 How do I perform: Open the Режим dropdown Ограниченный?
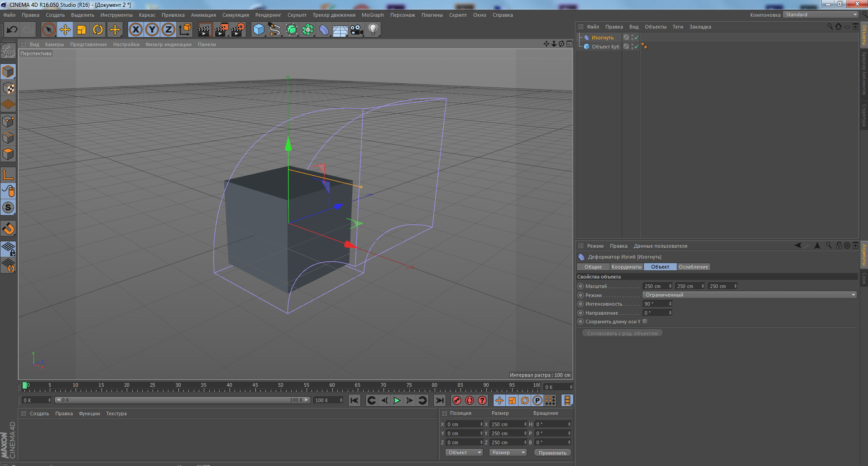tap(750, 295)
